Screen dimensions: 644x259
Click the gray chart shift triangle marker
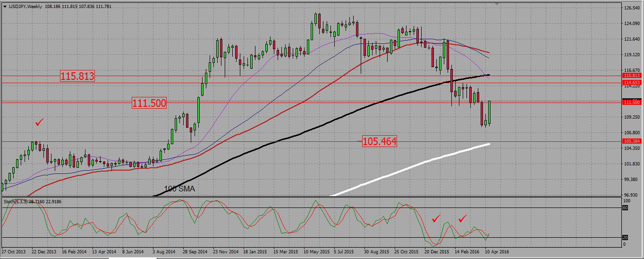pyautogui.click(x=497, y=4)
